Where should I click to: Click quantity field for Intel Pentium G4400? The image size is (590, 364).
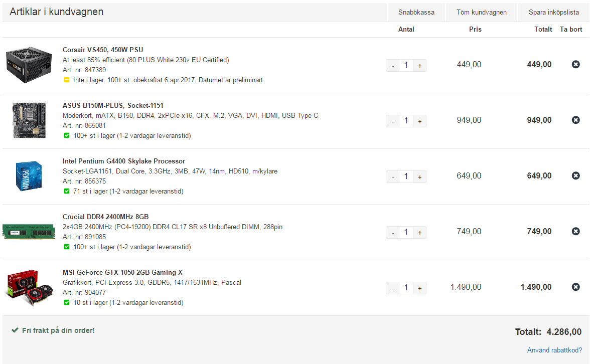[x=406, y=176]
